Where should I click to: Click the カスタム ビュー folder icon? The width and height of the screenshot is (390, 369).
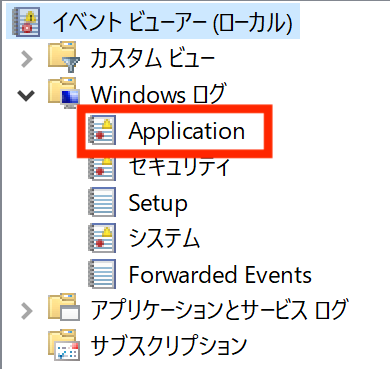tap(64, 57)
